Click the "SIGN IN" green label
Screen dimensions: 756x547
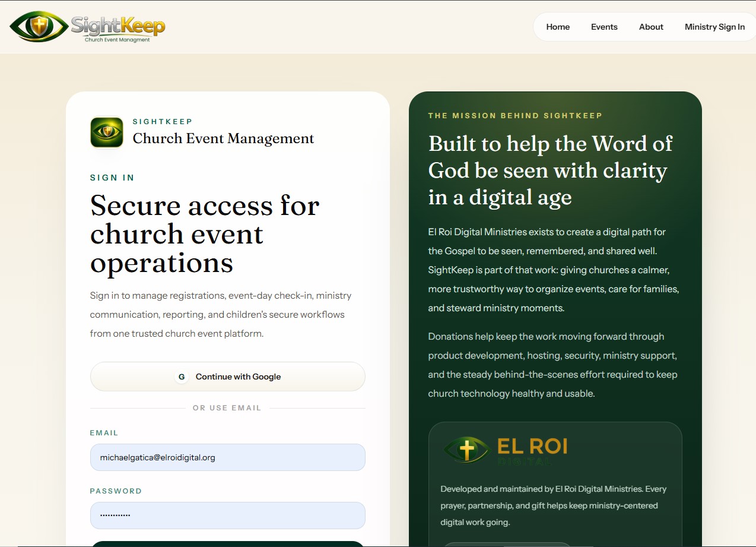112,178
